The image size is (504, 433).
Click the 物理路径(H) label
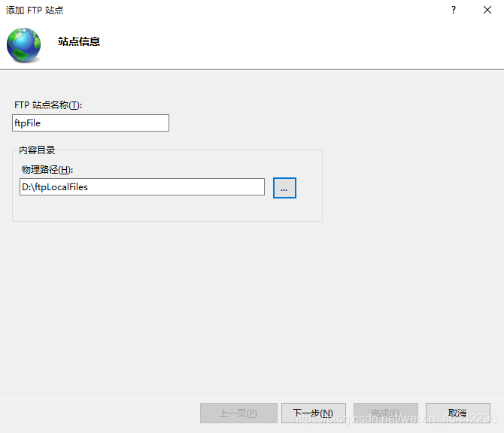click(x=47, y=169)
